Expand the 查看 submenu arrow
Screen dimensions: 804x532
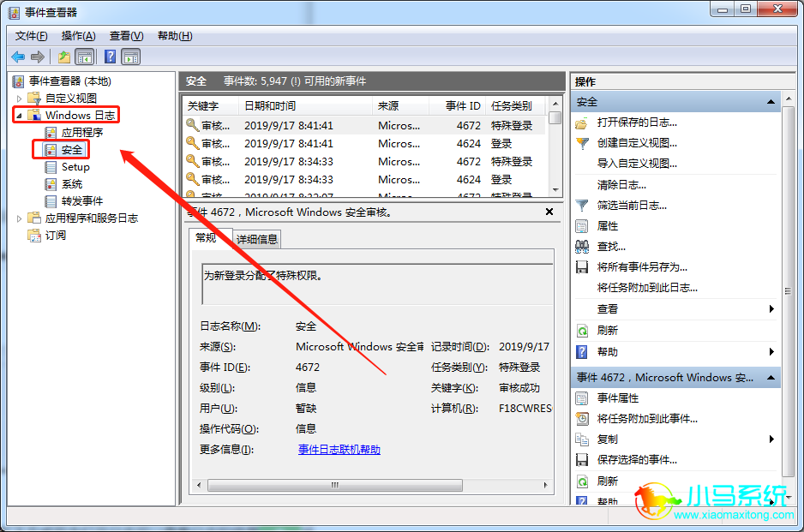point(771,308)
